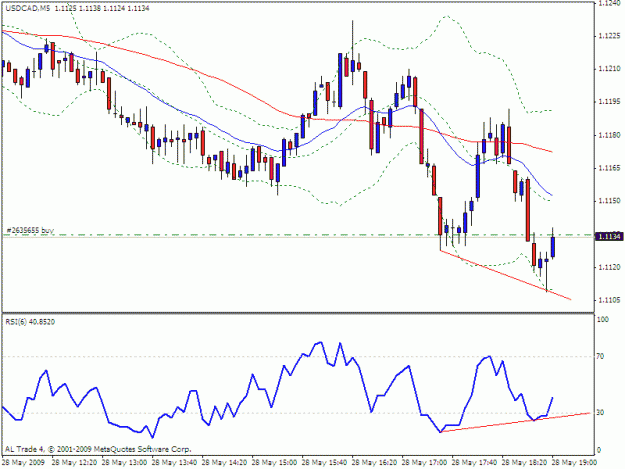Click the '28 May 18:20' time label
Image resolution: width=625 pixels, height=469 pixels.
[524, 463]
